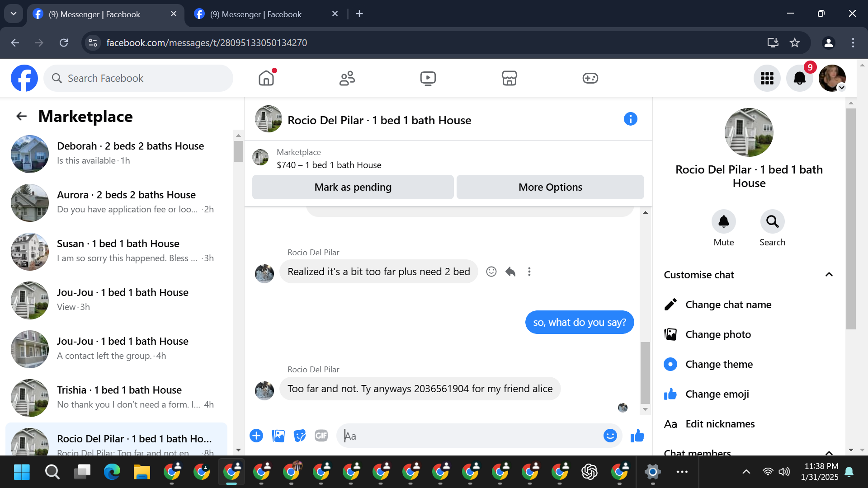Click the Aa message input box
Image resolution: width=868 pixels, height=488 pixels.
pyautogui.click(x=470, y=436)
